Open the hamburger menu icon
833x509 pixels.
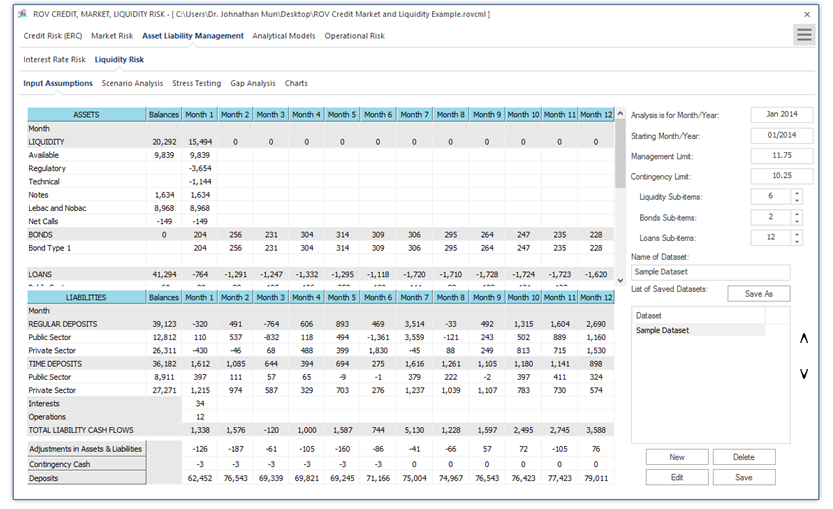click(x=804, y=35)
